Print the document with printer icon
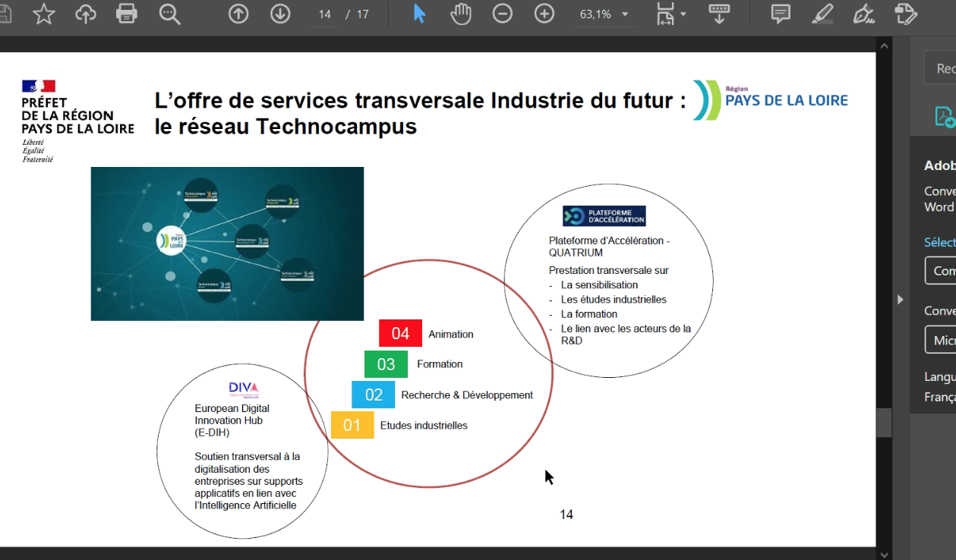956x560 pixels. point(127,14)
